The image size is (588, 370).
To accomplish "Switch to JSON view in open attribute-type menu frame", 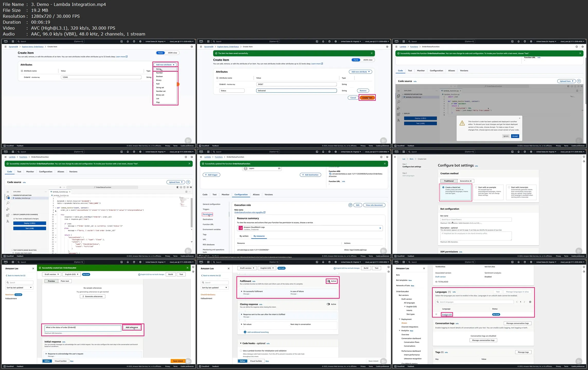I will 172,53.
